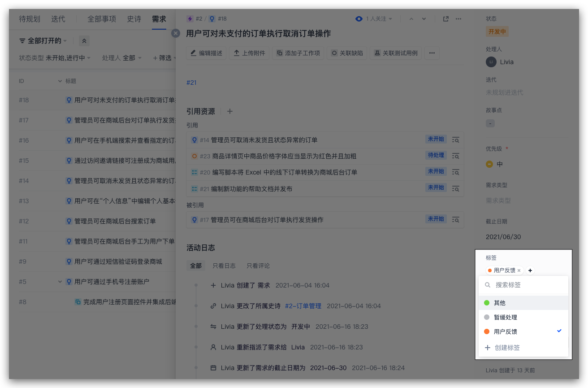Switch to 待规划 tab
The image size is (588, 388).
[x=30, y=19]
